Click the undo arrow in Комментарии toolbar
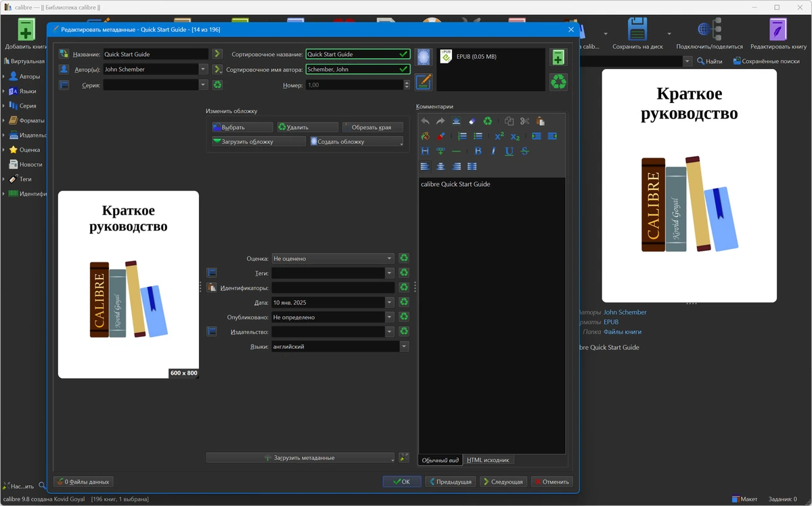Screen dimensions: 812x506 (425, 121)
